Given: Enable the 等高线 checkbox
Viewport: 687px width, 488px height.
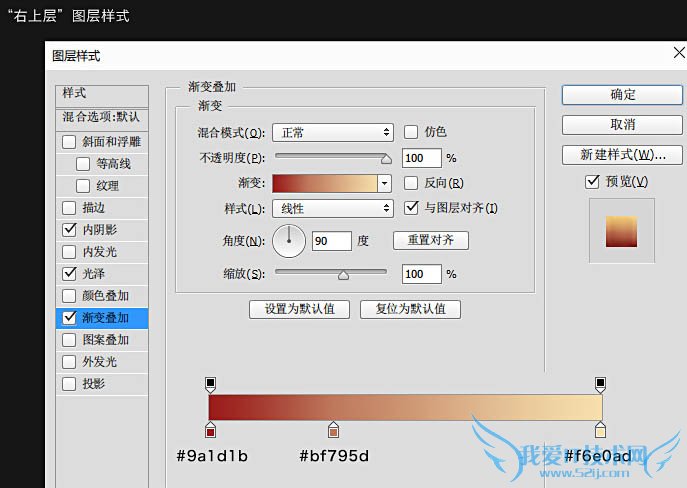Looking at the screenshot, I should pos(83,164).
